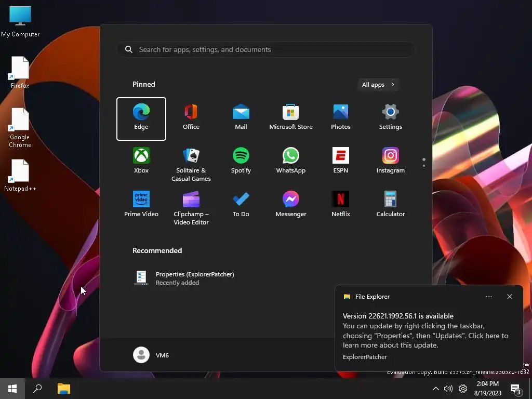
Task: Open All apps list
Action: [x=378, y=85]
